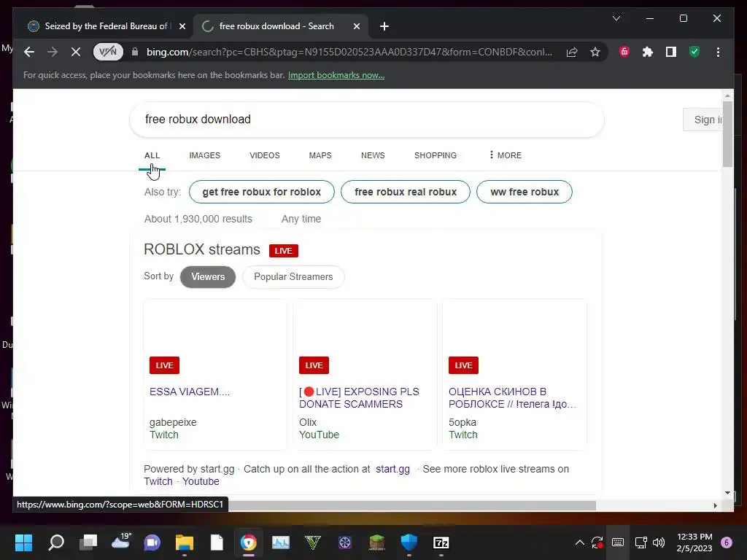Show hidden system tray icons

pyautogui.click(x=580, y=542)
